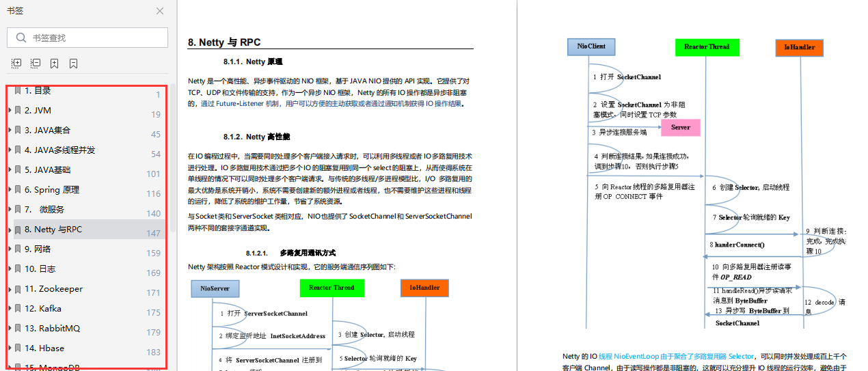Open the 5. JAVA基础 bookmark label

coord(47,169)
